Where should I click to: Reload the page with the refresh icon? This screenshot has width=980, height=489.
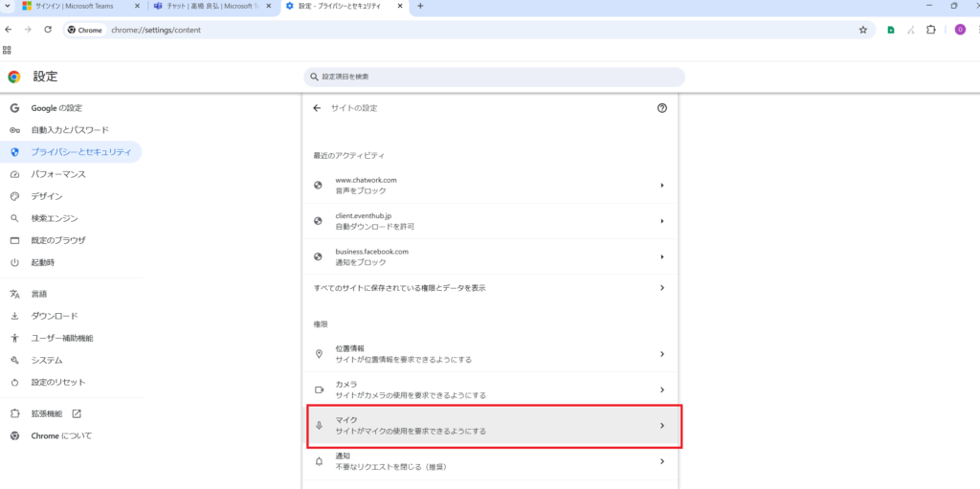point(48,30)
